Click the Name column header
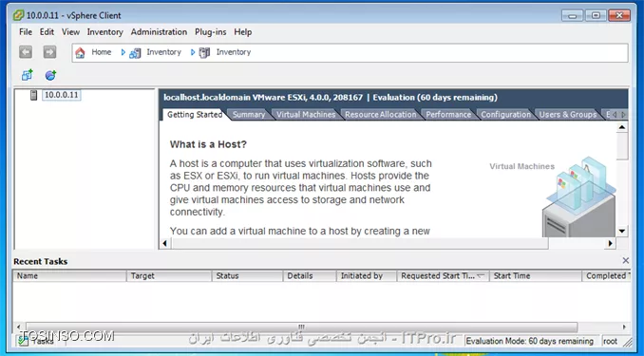This screenshot has height=356, width=644. click(x=69, y=276)
